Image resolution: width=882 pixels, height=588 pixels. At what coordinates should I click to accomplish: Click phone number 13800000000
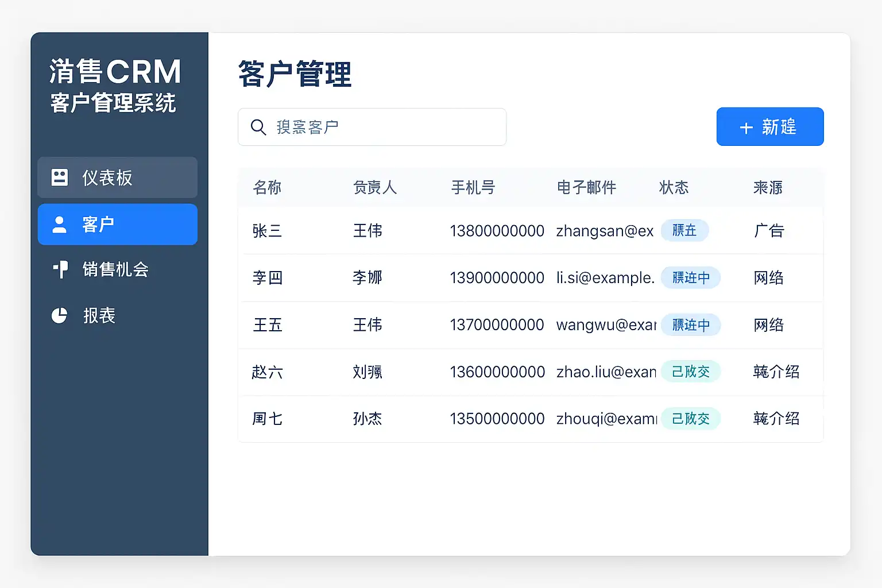click(497, 231)
